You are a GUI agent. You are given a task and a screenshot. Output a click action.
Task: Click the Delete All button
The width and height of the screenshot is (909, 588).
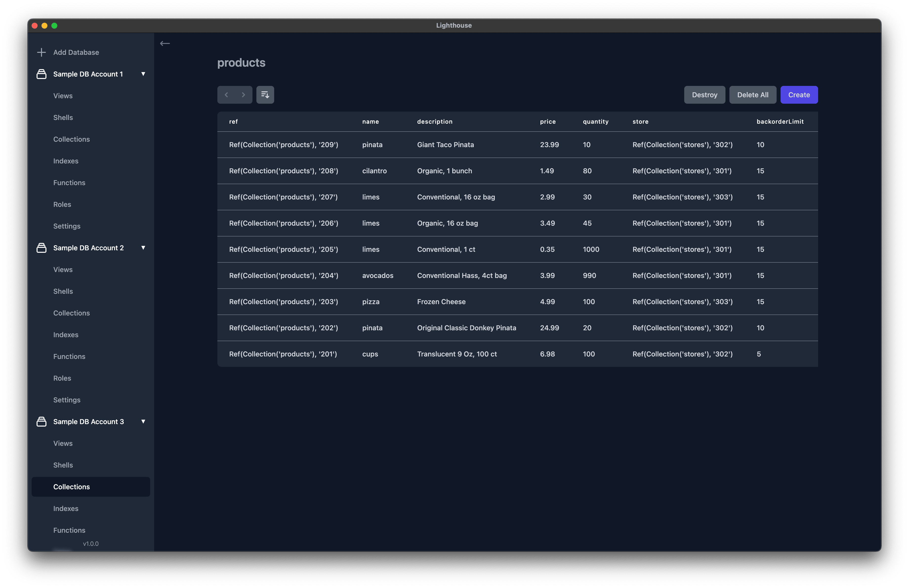click(x=752, y=95)
